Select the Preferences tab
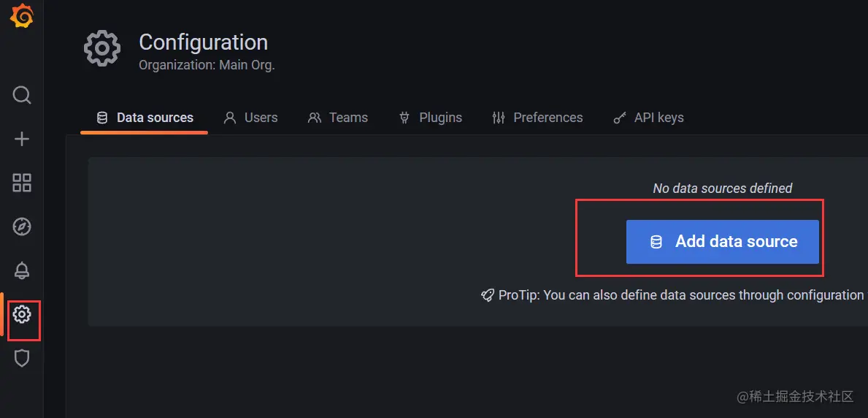 [x=537, y=118]
